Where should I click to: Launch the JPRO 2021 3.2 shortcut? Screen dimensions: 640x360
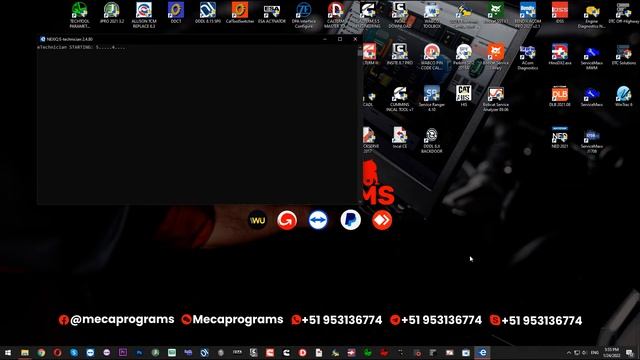111,13
